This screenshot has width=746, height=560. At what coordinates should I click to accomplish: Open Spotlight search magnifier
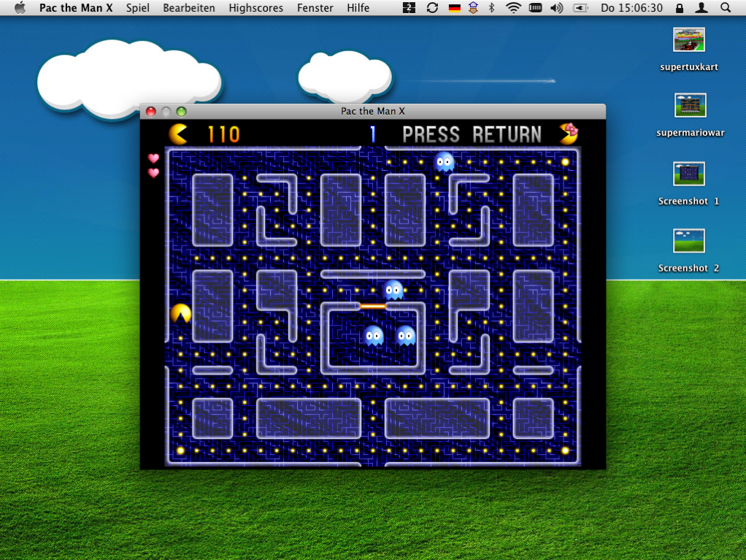pyautogui.click(x=725, y=7)
